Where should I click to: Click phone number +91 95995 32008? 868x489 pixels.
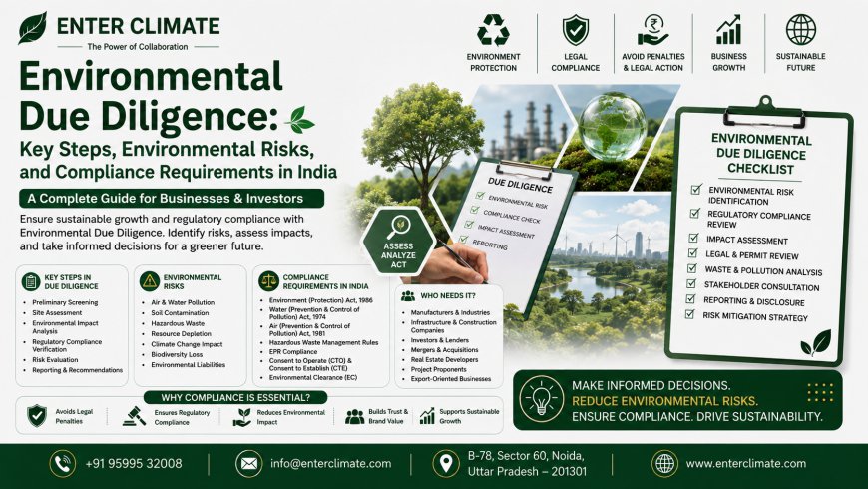point(134,463)
